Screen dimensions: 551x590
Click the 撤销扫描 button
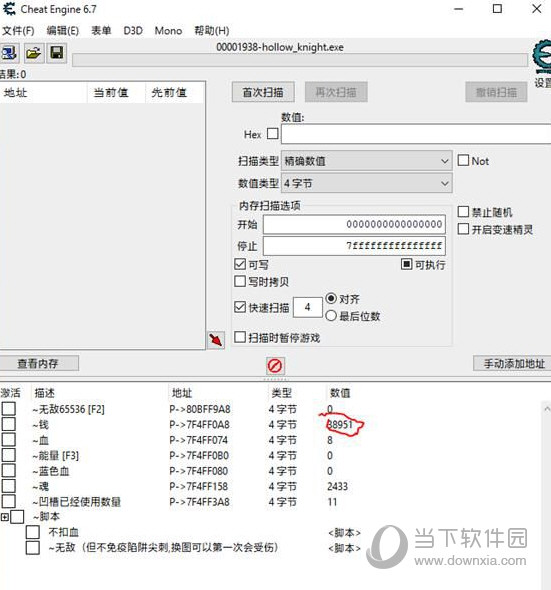[x=496, y=92]
